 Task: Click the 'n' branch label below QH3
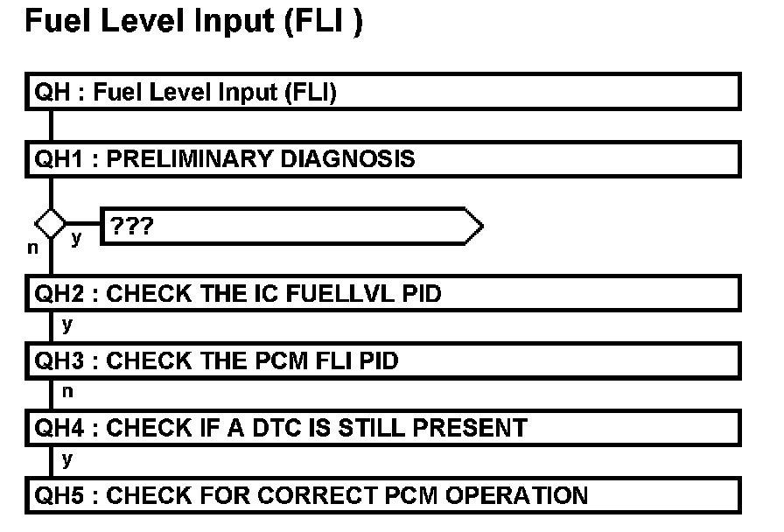(x=67, y=394)
